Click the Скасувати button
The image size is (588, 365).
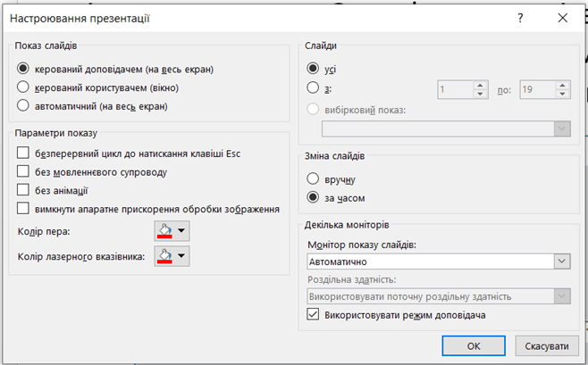pos(546,345)
